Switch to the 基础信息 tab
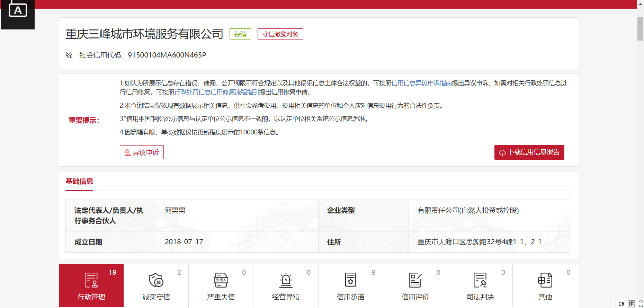The image size is (644, 308). [x=79, y=182]
